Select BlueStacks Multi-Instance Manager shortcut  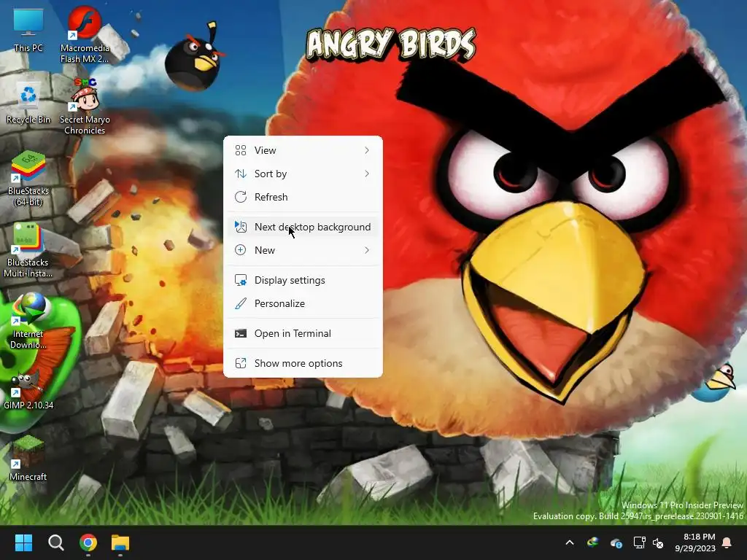28,250
